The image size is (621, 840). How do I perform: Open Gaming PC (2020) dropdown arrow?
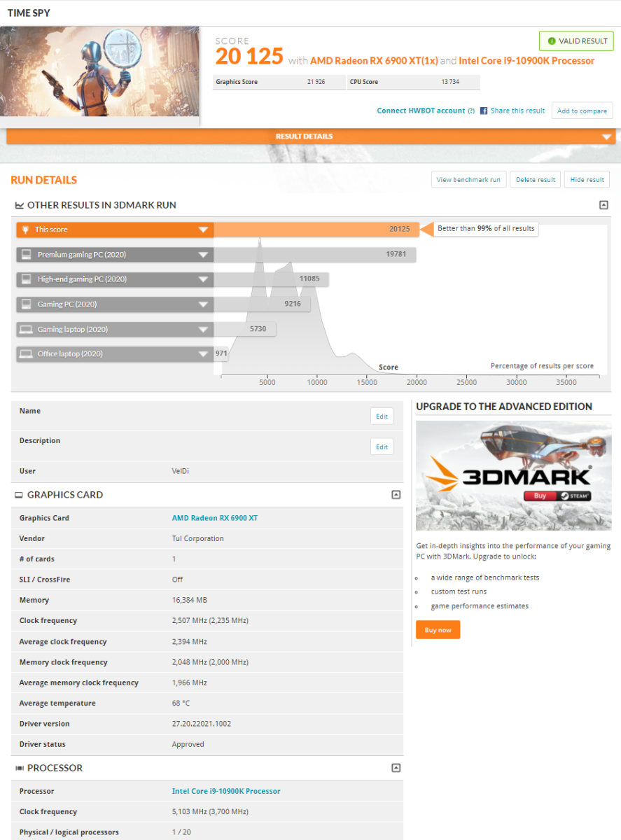pyautogui.click(x=203, y=304)
